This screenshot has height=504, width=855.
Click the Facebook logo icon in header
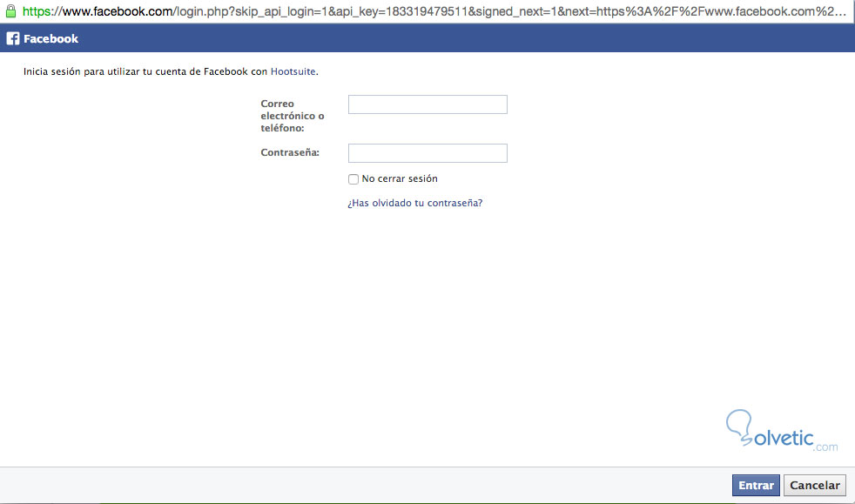12,38
